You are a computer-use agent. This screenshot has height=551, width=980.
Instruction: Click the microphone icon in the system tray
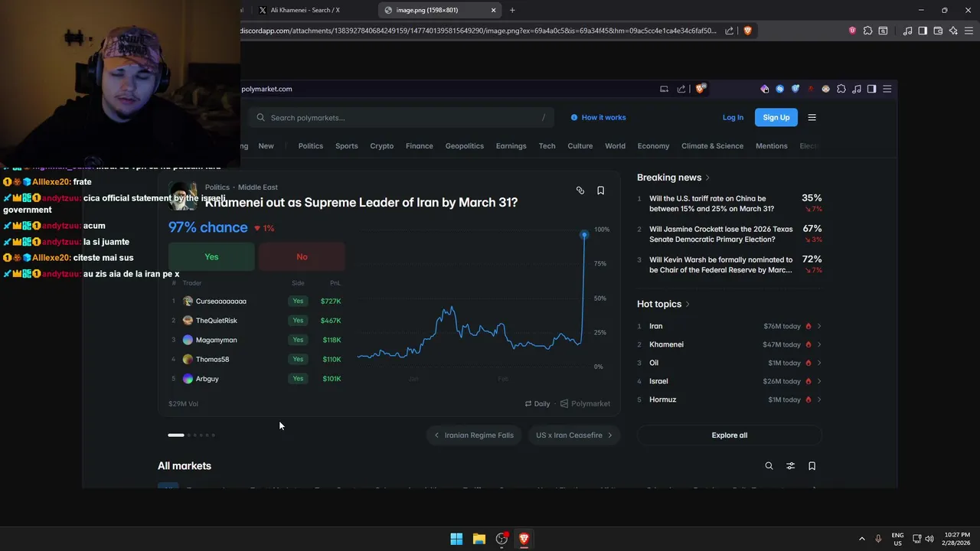click(x=878, y=539)
